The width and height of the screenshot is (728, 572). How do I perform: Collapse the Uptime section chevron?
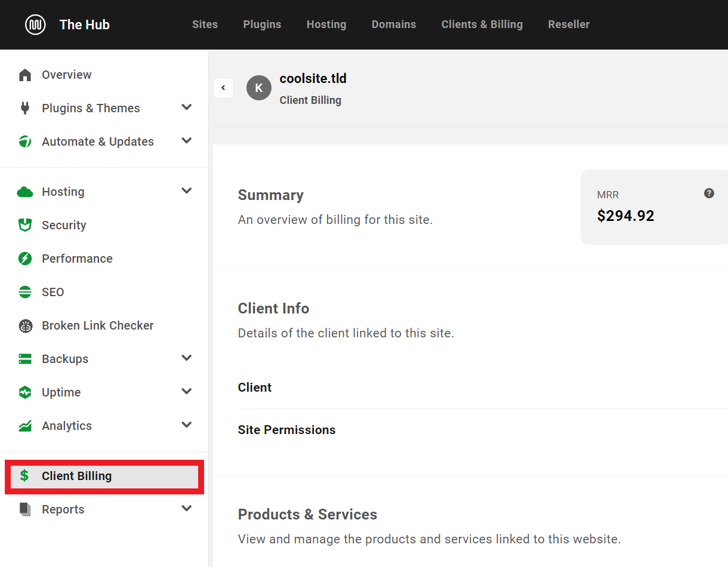click(187, 391)
